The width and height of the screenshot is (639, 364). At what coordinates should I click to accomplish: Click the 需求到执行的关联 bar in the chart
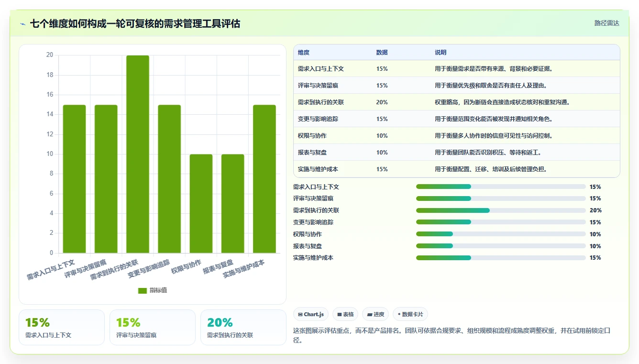click(x=138, y=154)
